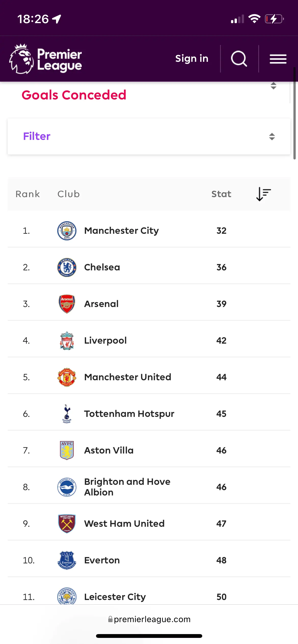Image resolution: width=298 pixels, height=644 pixels.
Task: Click the Sign in link
Action: coord(192,59)
